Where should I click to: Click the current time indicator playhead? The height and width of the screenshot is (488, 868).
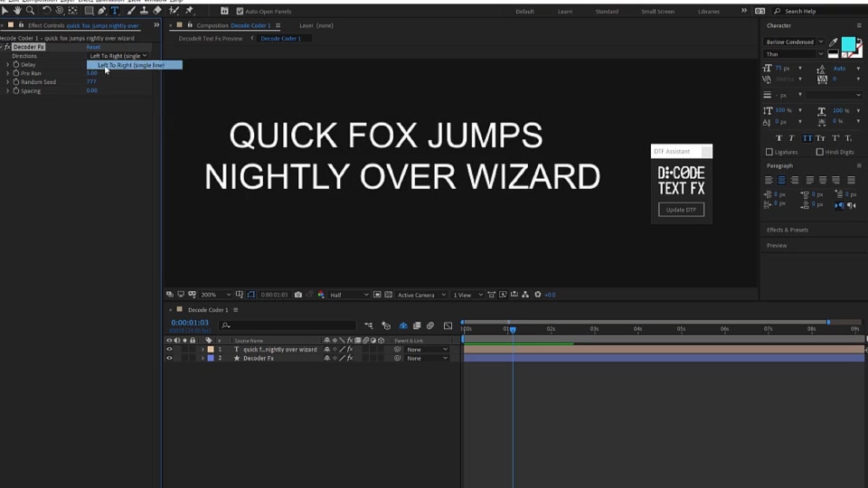pyautogui.click(x=513, y=330)
